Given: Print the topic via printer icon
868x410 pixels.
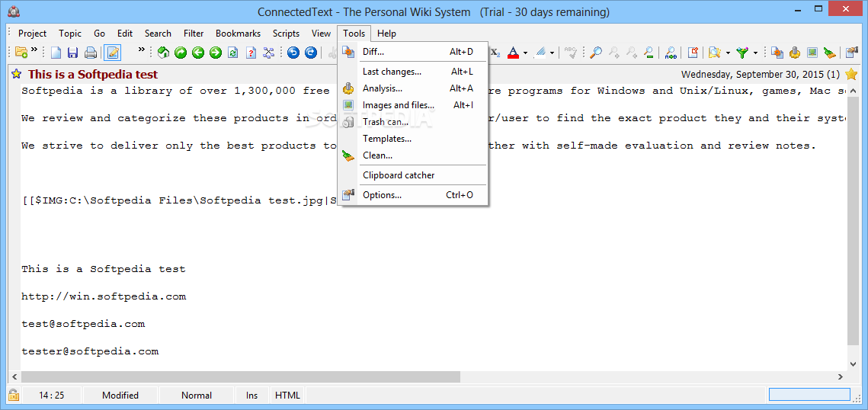Looking at the screenshot, I should point(91,53).
